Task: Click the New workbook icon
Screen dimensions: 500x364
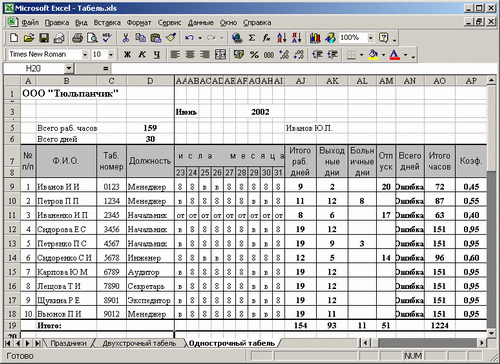Action: [14, 38]
